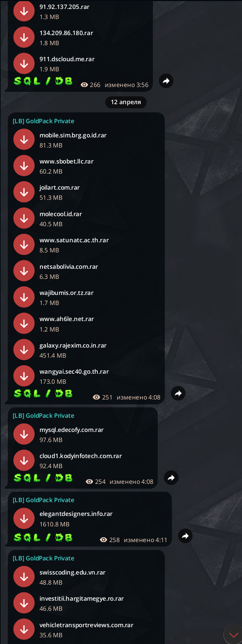The height and width of the screenshot is (644, 242).
Task: Download mysql.edecofy.com.rar file
Action: click(x=24, y=434)
